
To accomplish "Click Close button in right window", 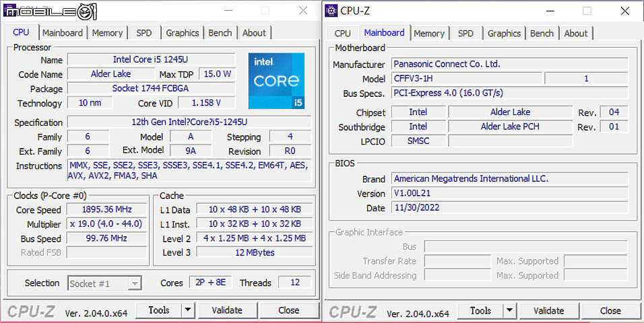I will tap(610, 311).
